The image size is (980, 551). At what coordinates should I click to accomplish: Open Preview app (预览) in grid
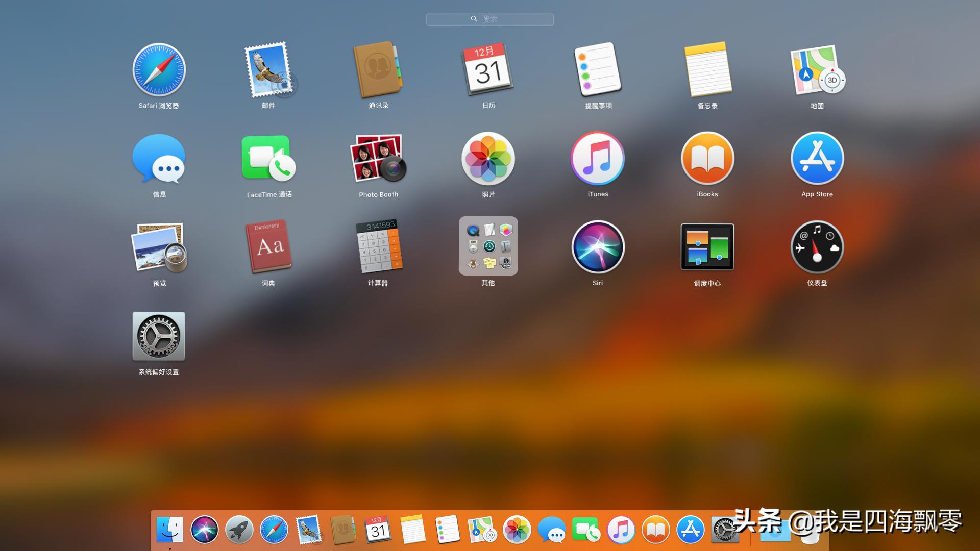[x=159, y=247]
